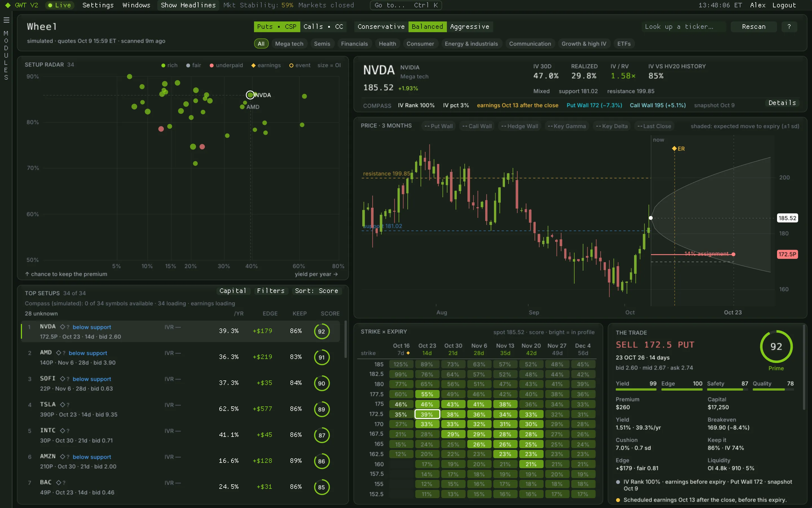Open the Settings menu
812x508 pixels.
tap(98, 5)
